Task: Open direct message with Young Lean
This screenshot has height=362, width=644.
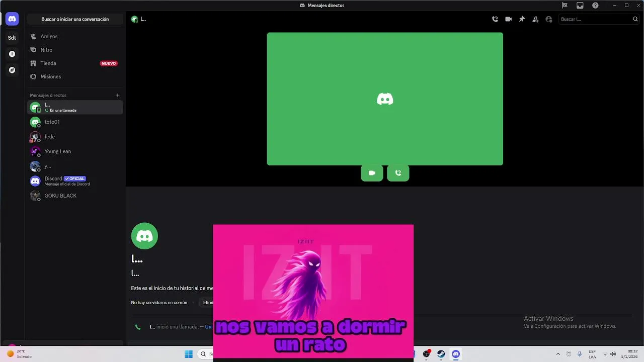Action: pos(75,151)
